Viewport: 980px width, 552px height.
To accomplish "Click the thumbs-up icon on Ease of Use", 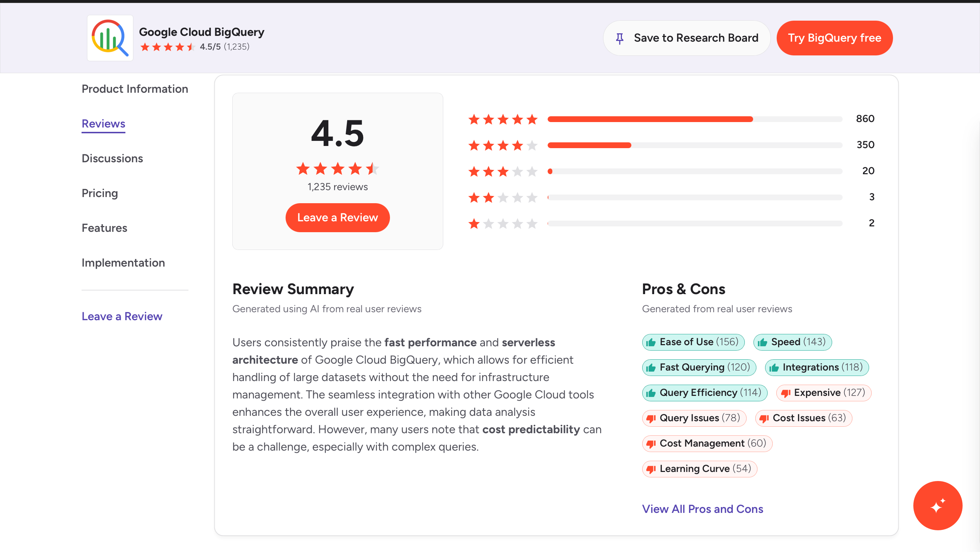I will point(651,342).
